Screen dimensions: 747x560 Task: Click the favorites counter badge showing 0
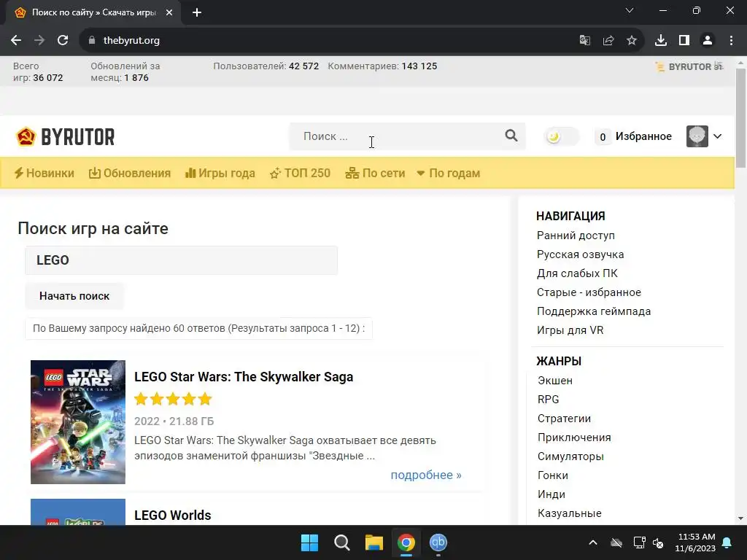pos(603,137)
